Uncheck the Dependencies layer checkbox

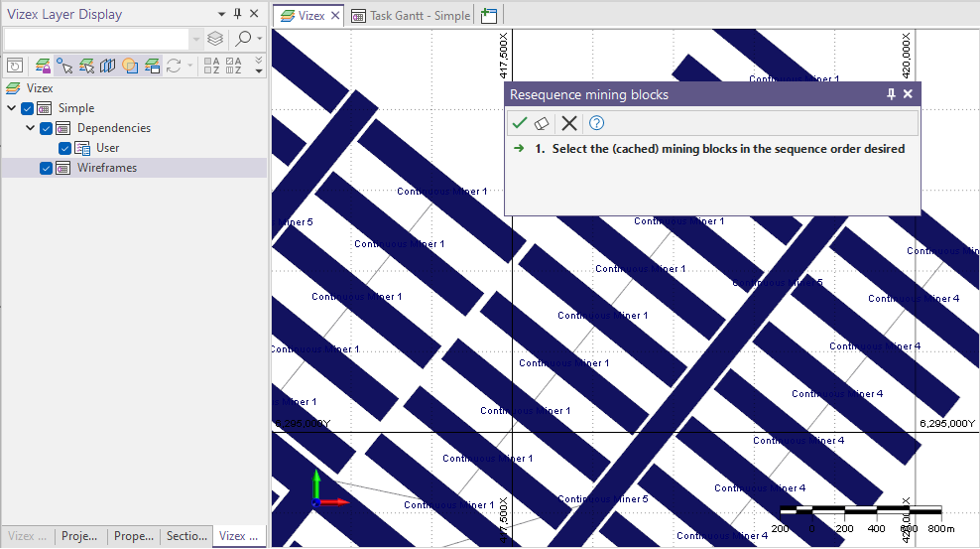point(46,128)
